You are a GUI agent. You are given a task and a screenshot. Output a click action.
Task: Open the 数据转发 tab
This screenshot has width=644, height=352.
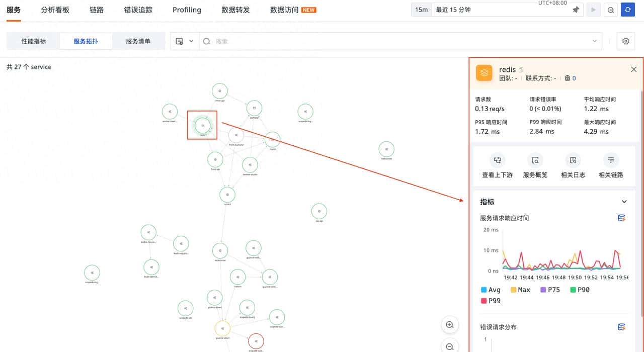tap(235, 10)
